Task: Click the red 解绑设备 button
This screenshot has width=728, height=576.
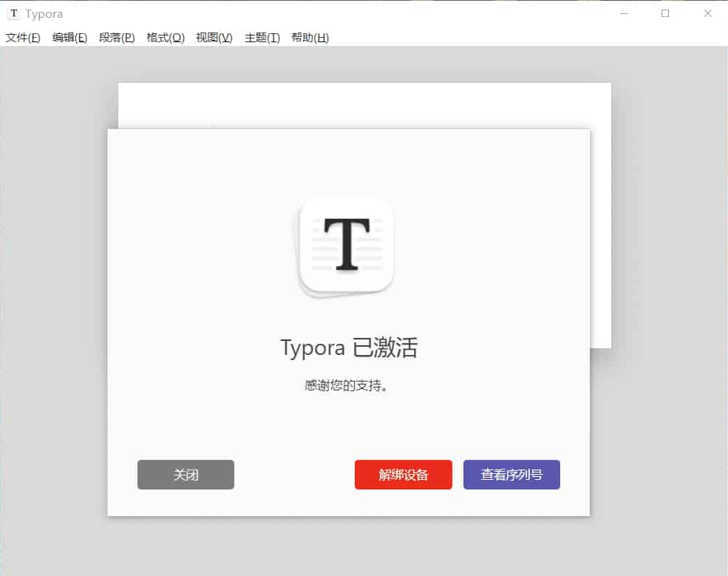Action: pos(403,474)
